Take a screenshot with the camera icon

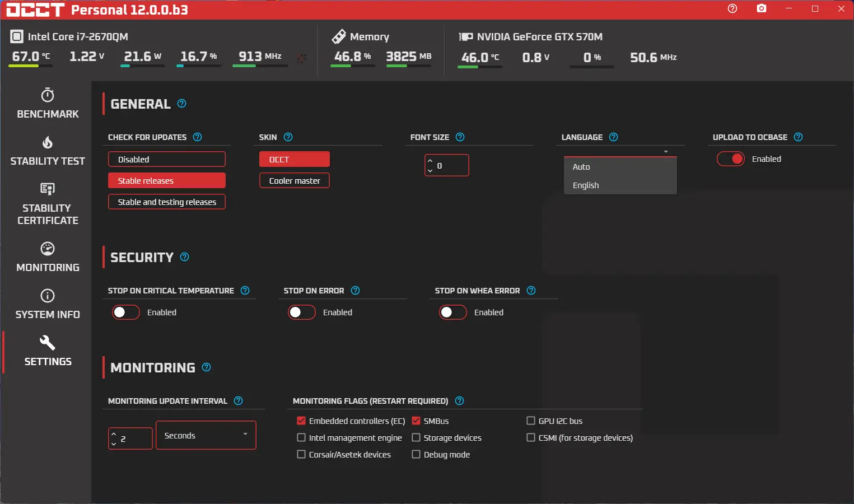click(762, 8)
